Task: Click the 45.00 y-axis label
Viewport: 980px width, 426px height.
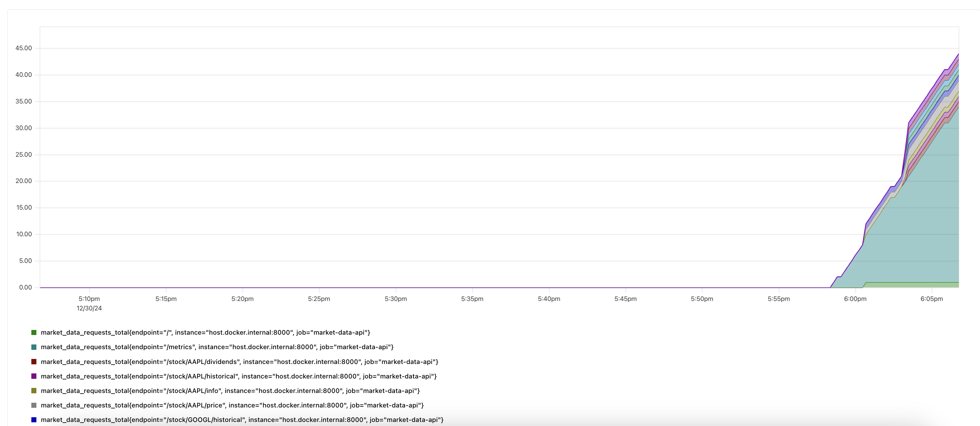Action: coord(24,48)
